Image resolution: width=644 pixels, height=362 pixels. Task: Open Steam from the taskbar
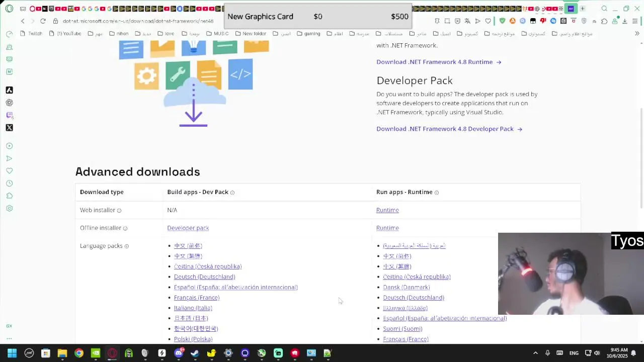coord(195,353)
